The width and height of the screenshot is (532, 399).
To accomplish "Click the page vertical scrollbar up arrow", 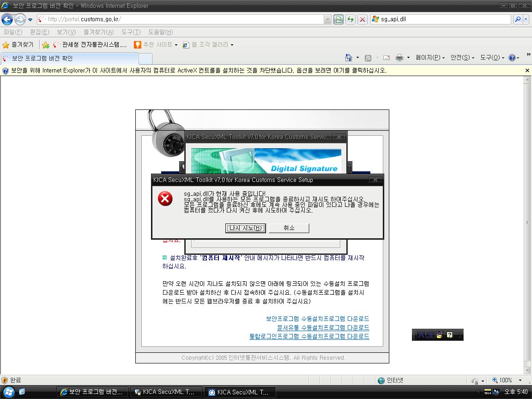I will point(527,80).
